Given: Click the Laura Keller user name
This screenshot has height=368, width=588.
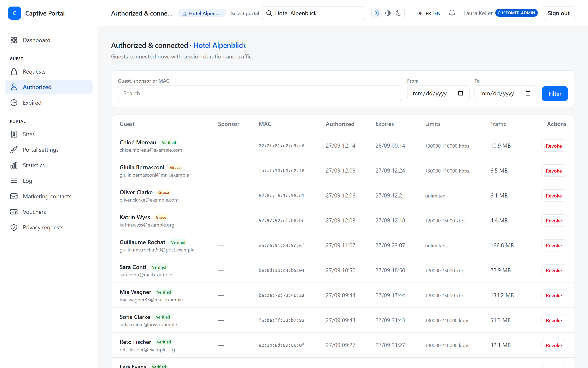Looking at the screenshot, I should coord(478,13).
